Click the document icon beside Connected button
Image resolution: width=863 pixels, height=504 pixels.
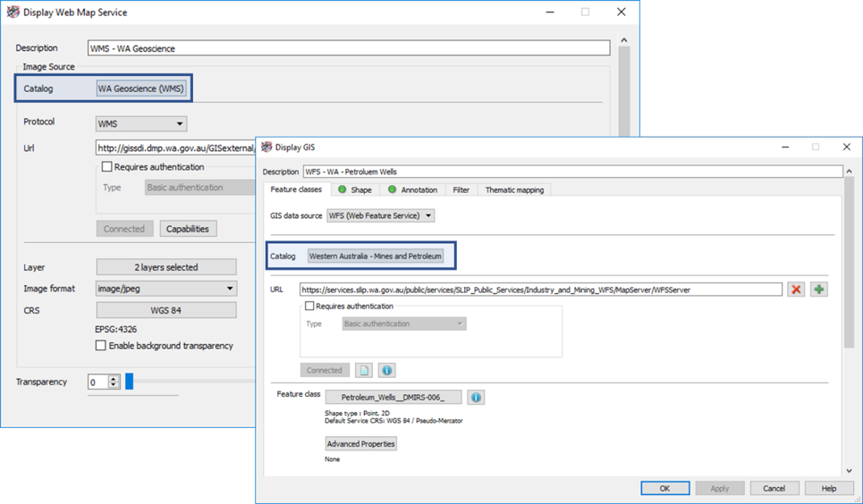pos(364,370)
